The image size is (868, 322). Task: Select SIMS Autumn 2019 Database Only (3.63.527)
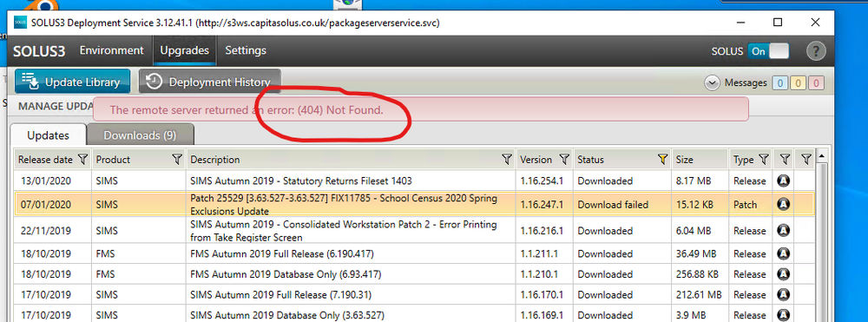point(286,315)
